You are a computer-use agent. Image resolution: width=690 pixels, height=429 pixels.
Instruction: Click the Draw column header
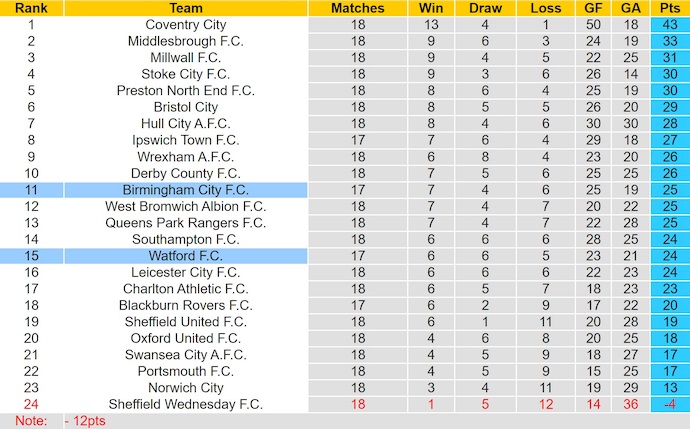[485, 8]
